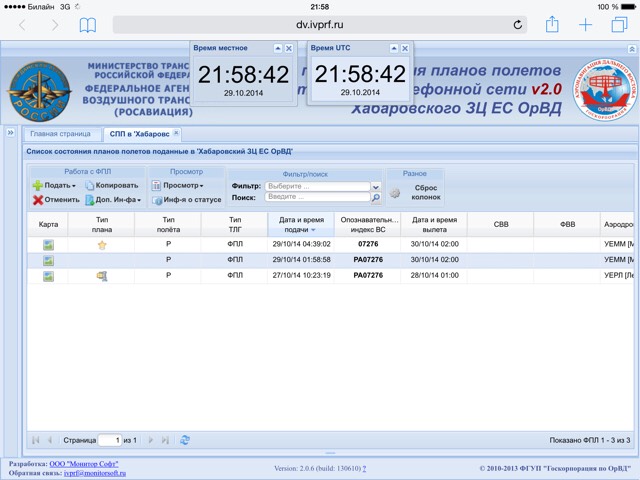
Task: Collapse the Время UTC clock panel
Action: [x=394, y=49]
